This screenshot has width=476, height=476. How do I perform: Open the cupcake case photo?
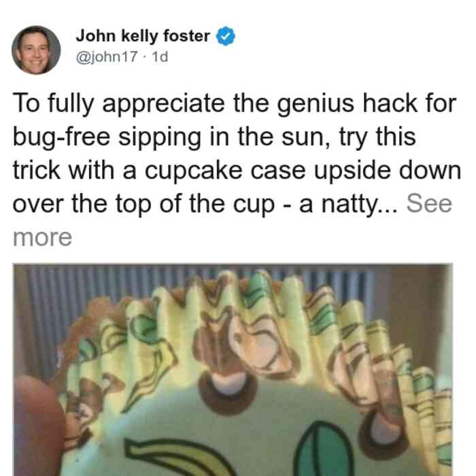233,370
